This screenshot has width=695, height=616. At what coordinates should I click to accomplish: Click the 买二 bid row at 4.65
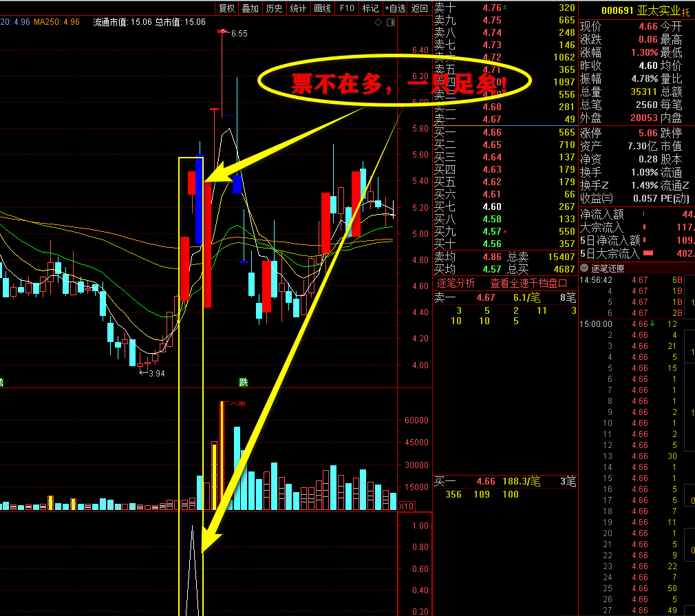click(504, 145)
